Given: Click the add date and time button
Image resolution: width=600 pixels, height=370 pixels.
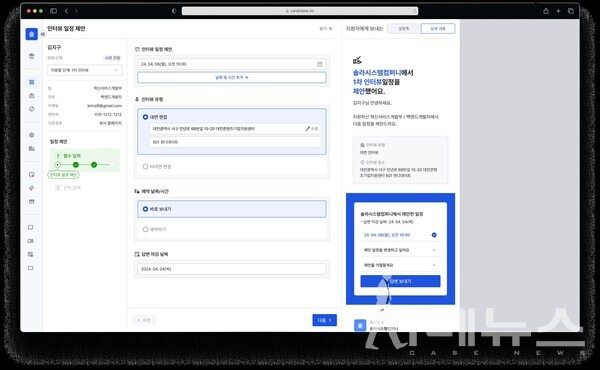Looking at the screenshot, I should pos(232,77).
